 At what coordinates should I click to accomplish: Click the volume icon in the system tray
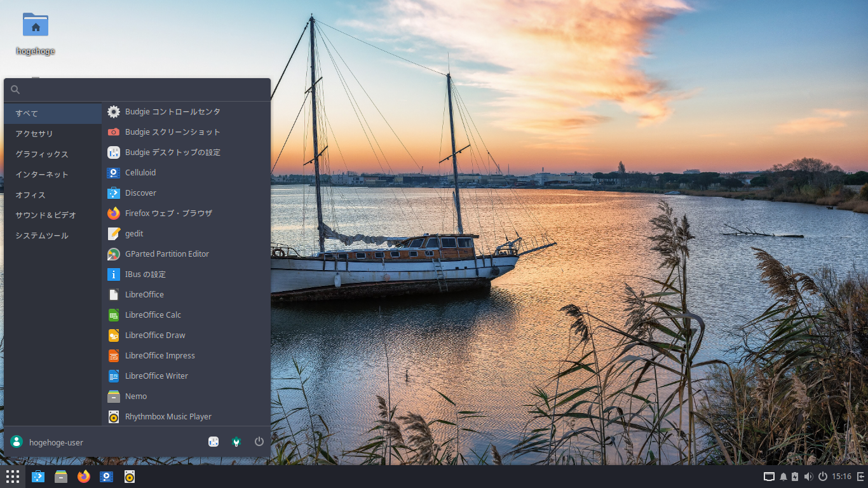point(808,476)
